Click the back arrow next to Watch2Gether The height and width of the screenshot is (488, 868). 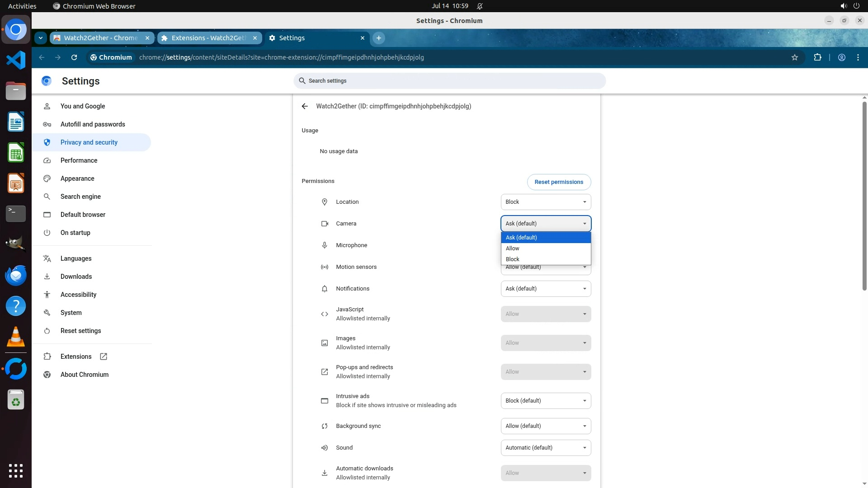(305, 106)
